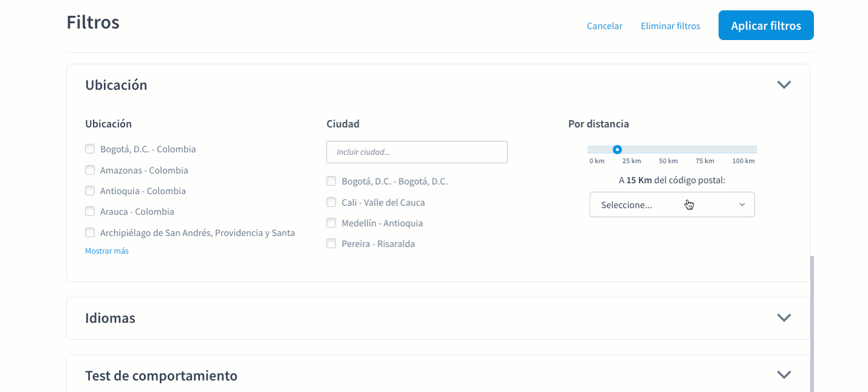
Task: Expand the Test de comportamiento section
Action: point(784,374)
